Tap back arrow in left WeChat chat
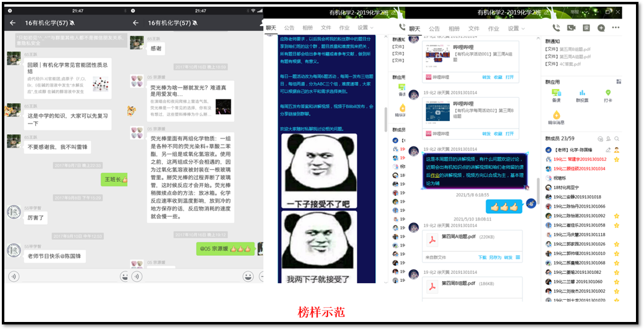The width and height of the screenshot is (644, 330). [12, 23]
